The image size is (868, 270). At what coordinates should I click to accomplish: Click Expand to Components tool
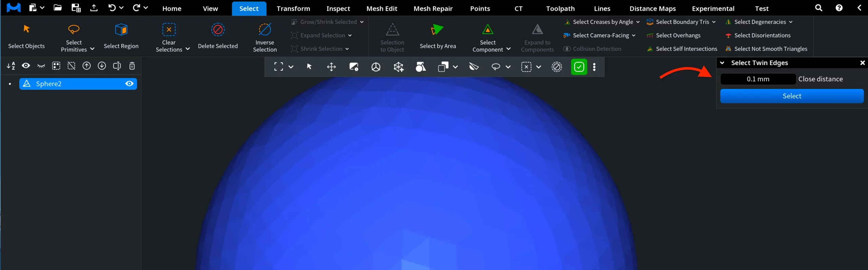(x=537, y=37)
